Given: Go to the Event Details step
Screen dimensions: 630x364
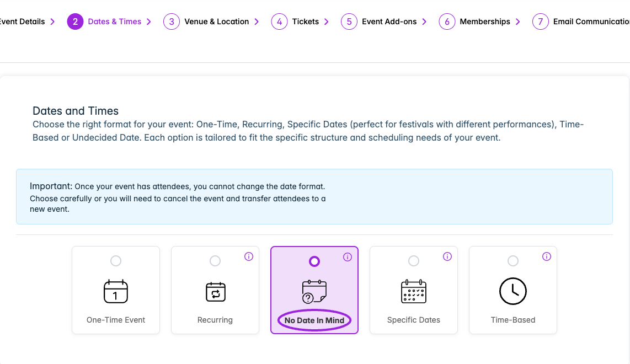Looking at the screenshot, I should click(x=22, y=22).
